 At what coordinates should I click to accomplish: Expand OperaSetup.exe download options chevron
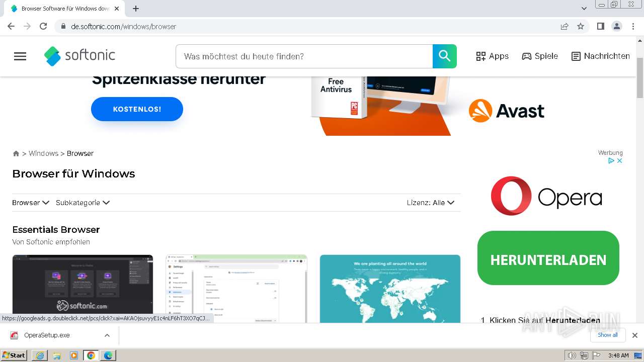coord(107,335)
